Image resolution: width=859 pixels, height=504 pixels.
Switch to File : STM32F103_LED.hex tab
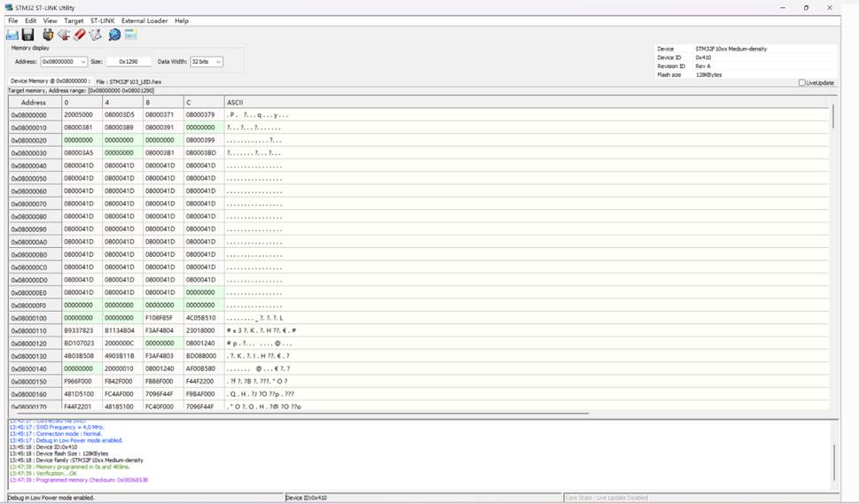tap(129, 81)
